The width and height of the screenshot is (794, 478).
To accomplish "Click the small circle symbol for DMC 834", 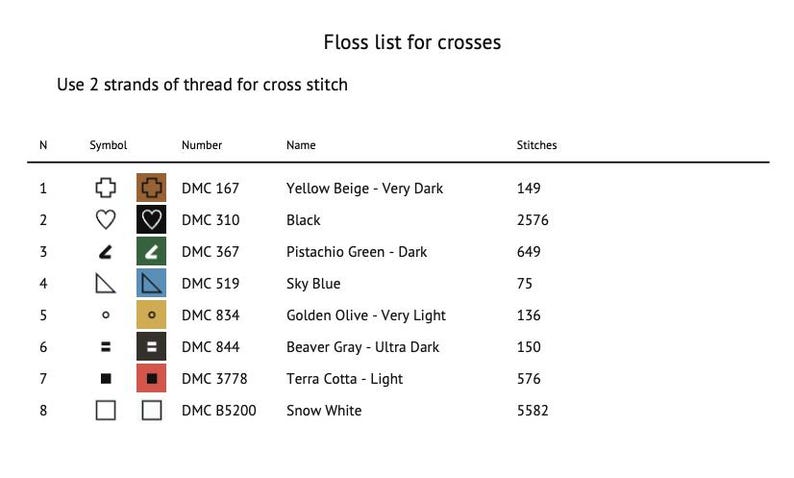I will tap(105, 315).
